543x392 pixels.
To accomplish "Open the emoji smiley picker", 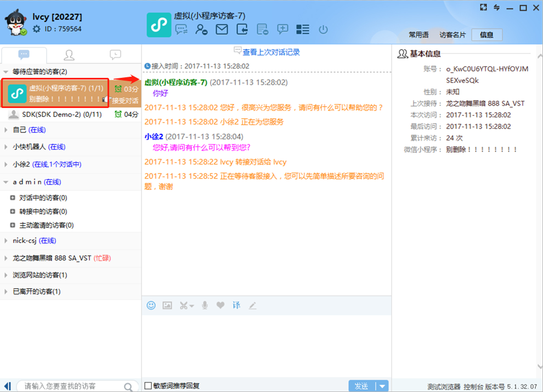I will [x=151, y=305].
